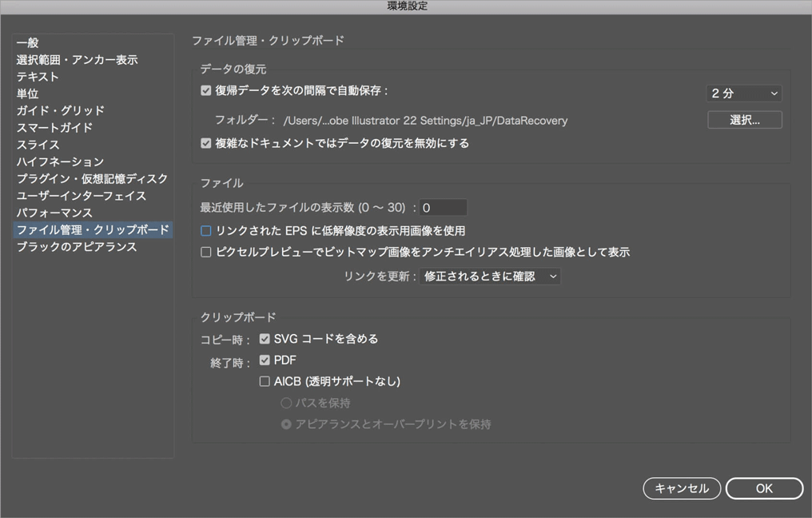This screenshot has width=812, height=518.
Task: Click the recent files count input field
Action: click(444, 207)
